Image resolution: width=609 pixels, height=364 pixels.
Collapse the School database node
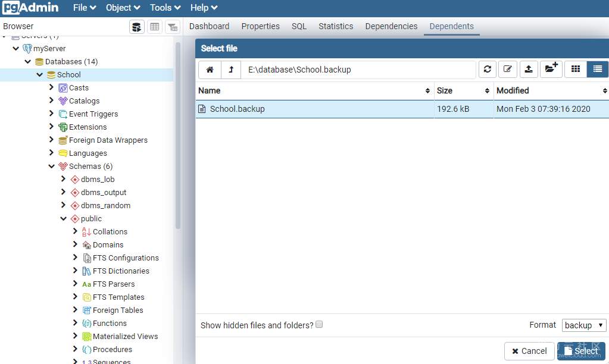coord(40,74)
